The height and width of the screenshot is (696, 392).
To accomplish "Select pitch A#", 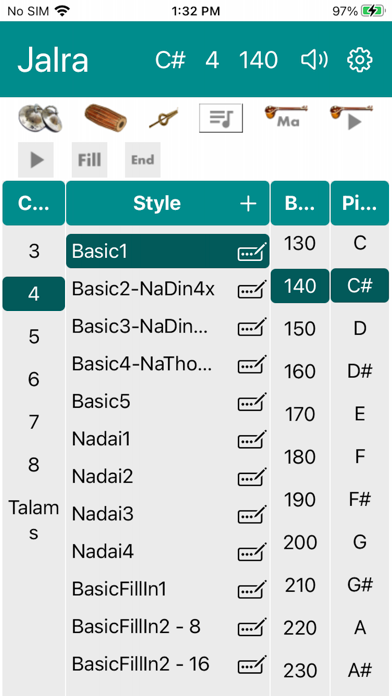I will pyautogui.click(x=360, y=670).
